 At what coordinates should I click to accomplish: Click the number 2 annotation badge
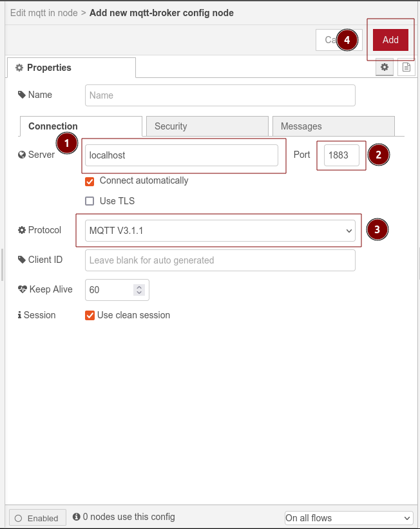click(378, 154)
